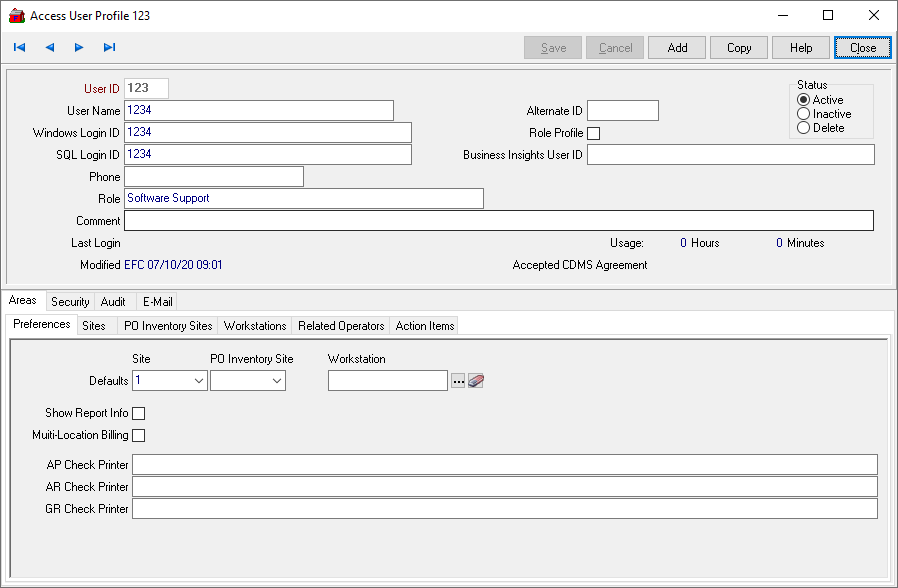
Task: Check the Show Report Info box
Action: [139, 413]
